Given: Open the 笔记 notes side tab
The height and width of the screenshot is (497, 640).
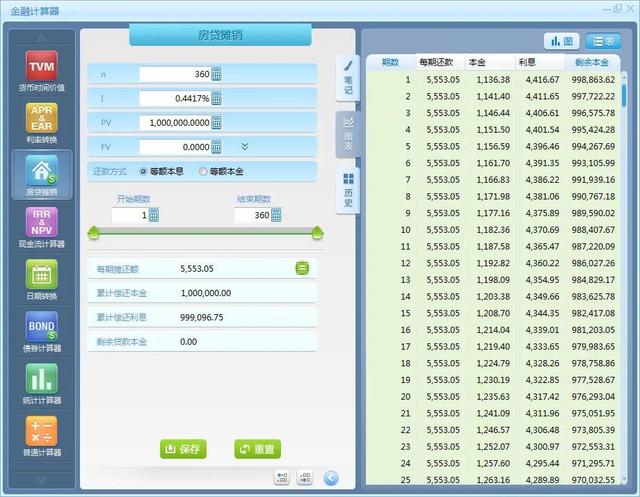Looking at the screenshot, I should (348, 78).
